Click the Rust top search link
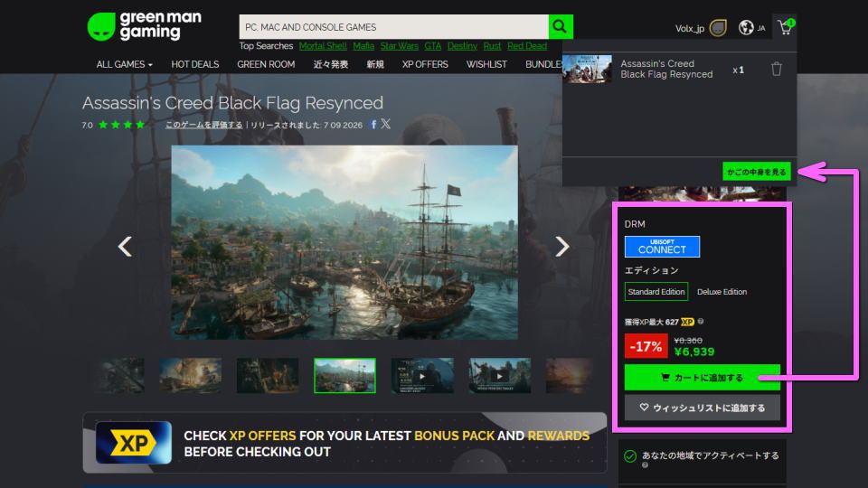The width and height of the screenshot is (868, 488). click(x=492, y=46)
